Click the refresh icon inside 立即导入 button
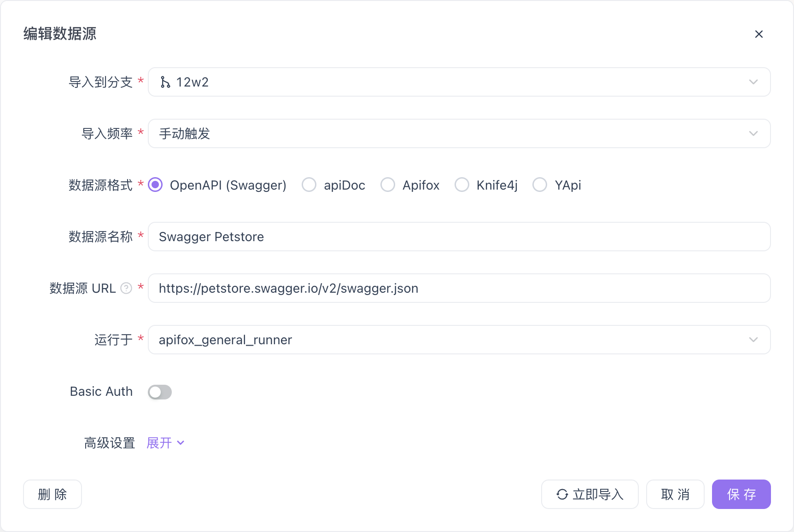Image resolution: width=794 pixels, height=532 pixels. tap(562, 494)
